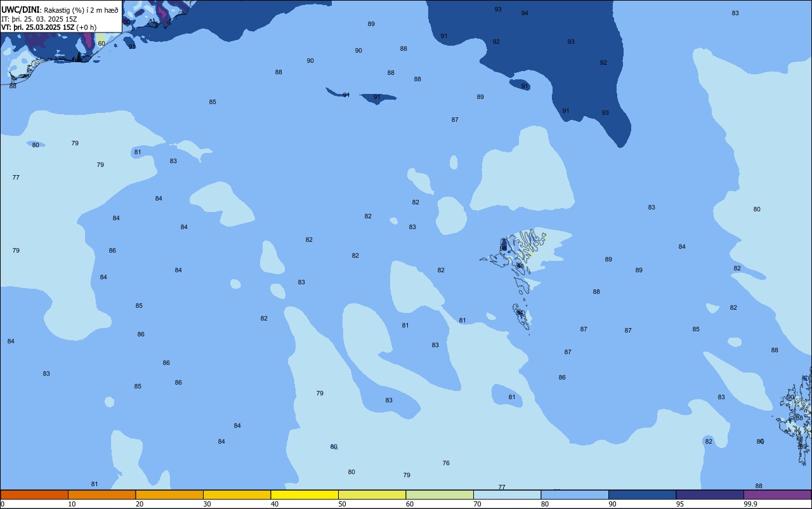Select the legend tick label '40' under color bar
Image resolution: width=812 pixels, height=509 pixels.
point(275,504)
